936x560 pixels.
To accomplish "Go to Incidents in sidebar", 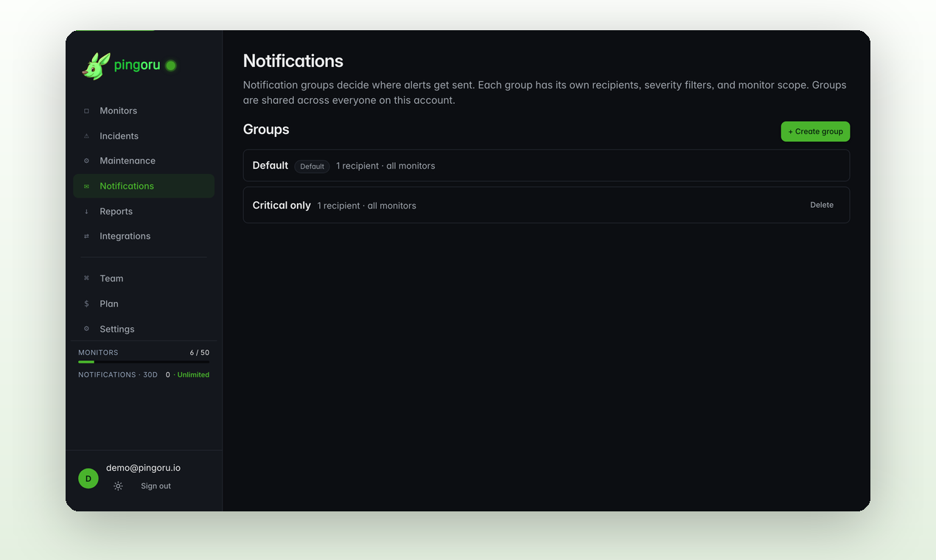I will tap(144, 136).
